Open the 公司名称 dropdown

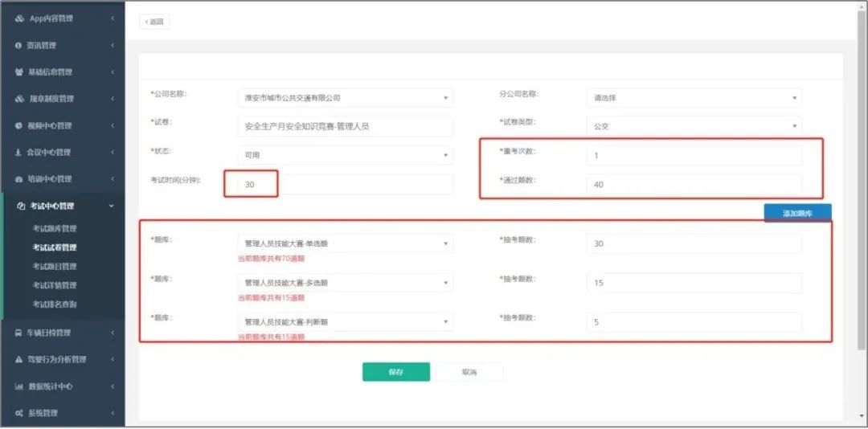(346, 98)
